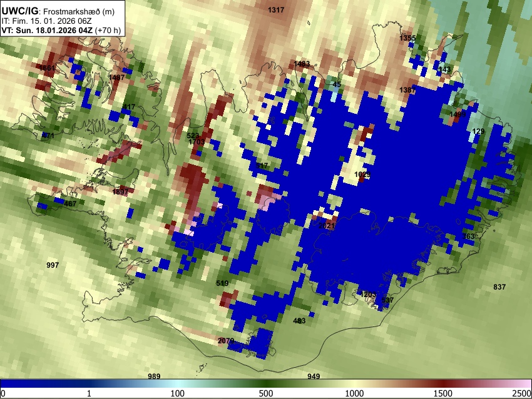The width and height of the screenshot is (532, 399).
Task: Click the map value 1487
Action: click(116, 78)
